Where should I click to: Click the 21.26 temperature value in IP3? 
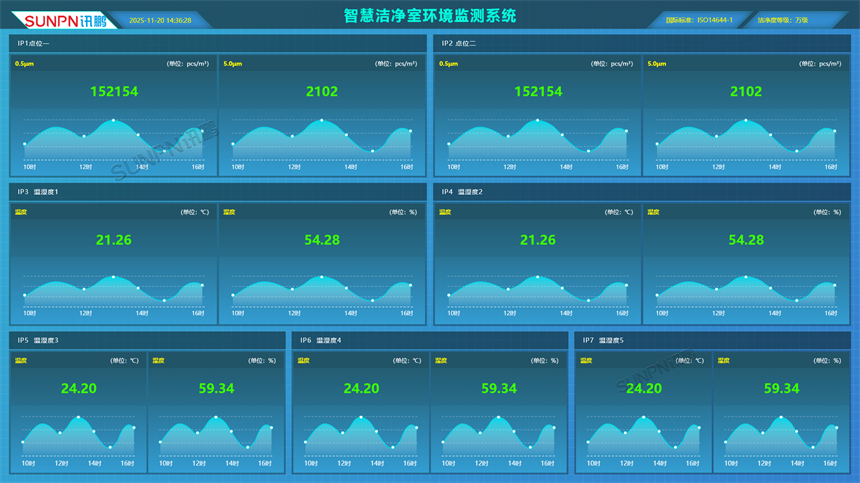(114, 240)
